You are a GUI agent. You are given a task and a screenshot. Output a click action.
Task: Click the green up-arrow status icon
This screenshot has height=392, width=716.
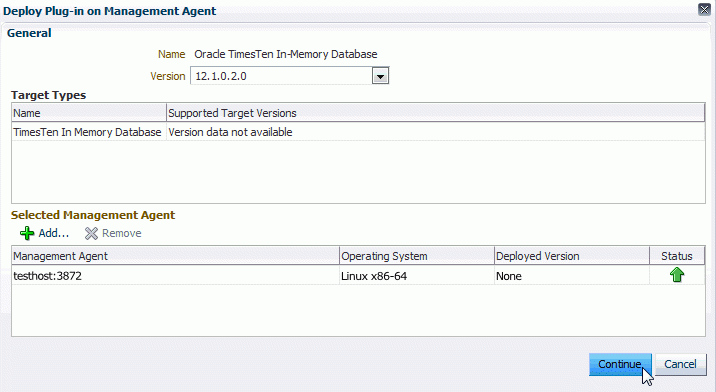tap(677, 275)
